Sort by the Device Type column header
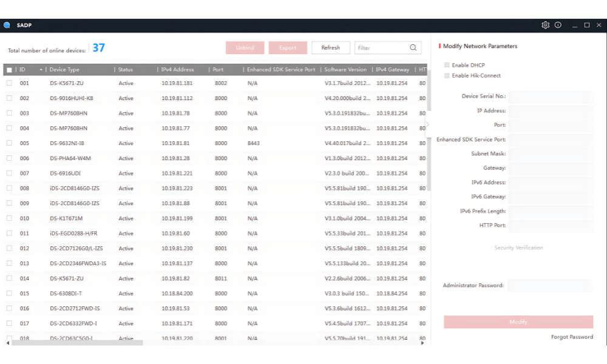607x364 pixels. (x=64, y=70)
